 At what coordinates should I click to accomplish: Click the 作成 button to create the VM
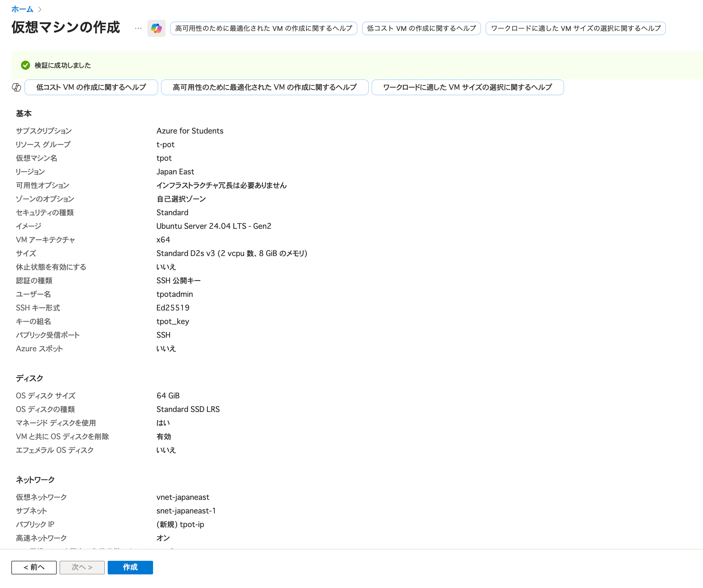click(x=130, y=567)
